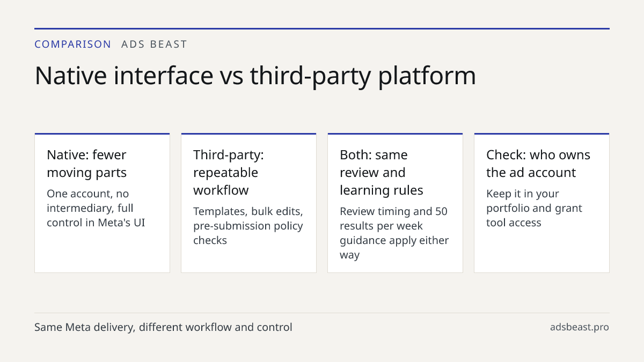Select 'Keep it in your portfolio' text
644x362 pixels.
pyautogui.click(x=534, y=208)
